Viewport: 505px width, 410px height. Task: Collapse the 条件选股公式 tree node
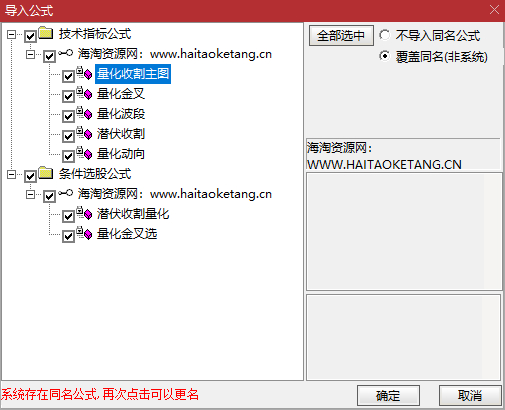(11, 174)
